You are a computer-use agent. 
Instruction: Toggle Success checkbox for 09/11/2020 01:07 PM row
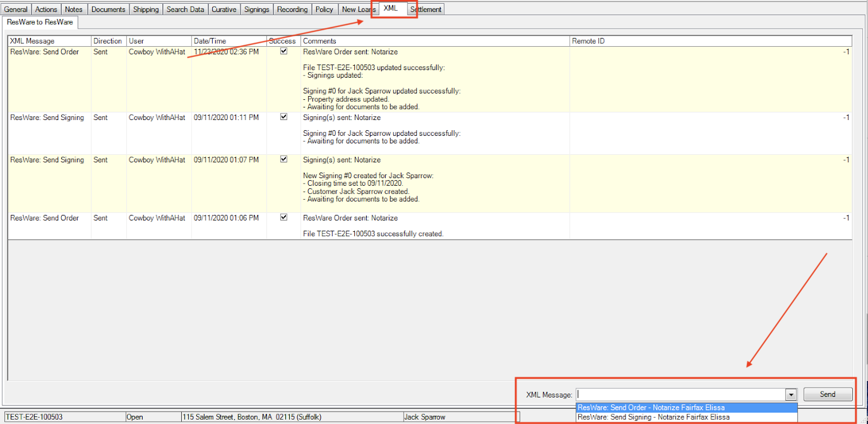click(x=284, y=159)
